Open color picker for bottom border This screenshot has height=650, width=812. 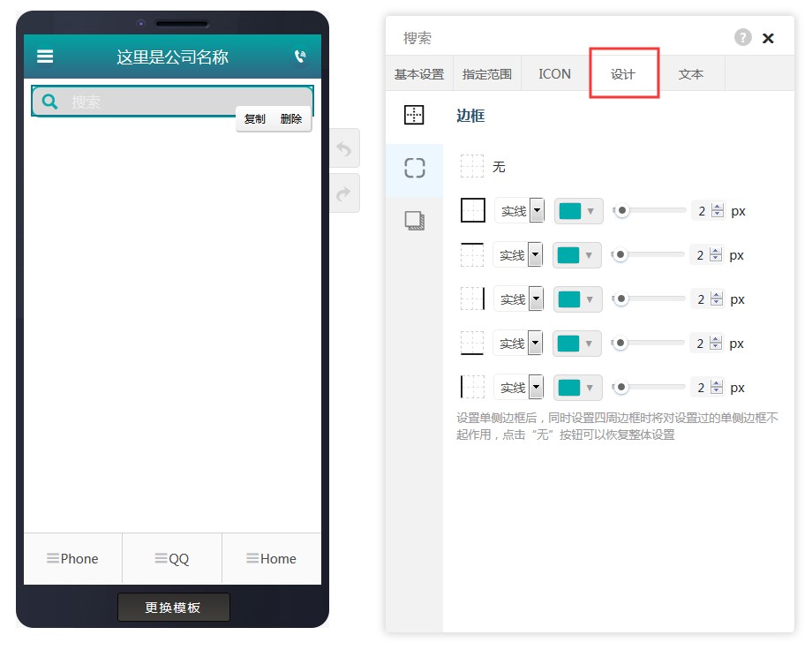pos(577,344)
